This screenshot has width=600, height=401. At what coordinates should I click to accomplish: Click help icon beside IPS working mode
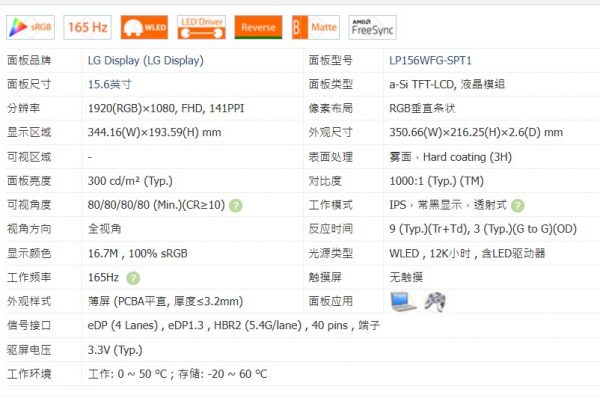[518, 206]
